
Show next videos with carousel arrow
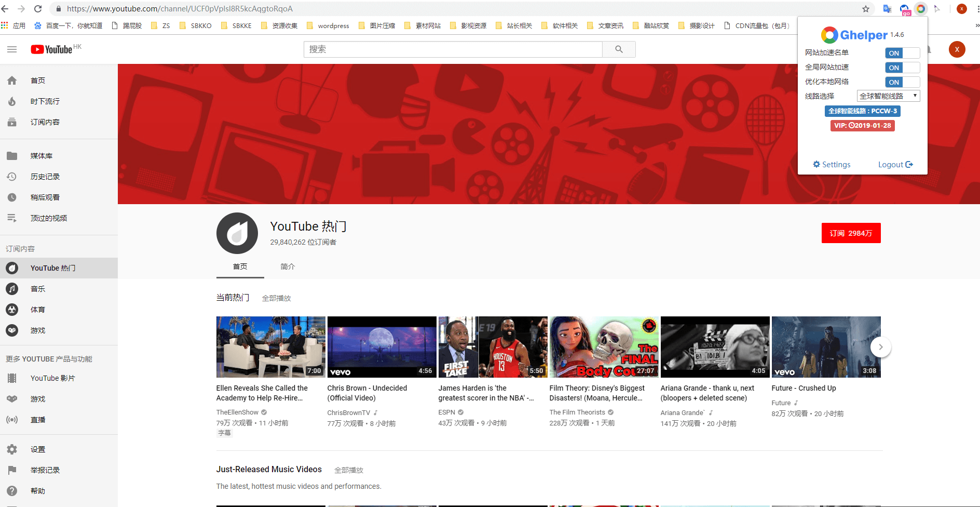click(881, 347)
